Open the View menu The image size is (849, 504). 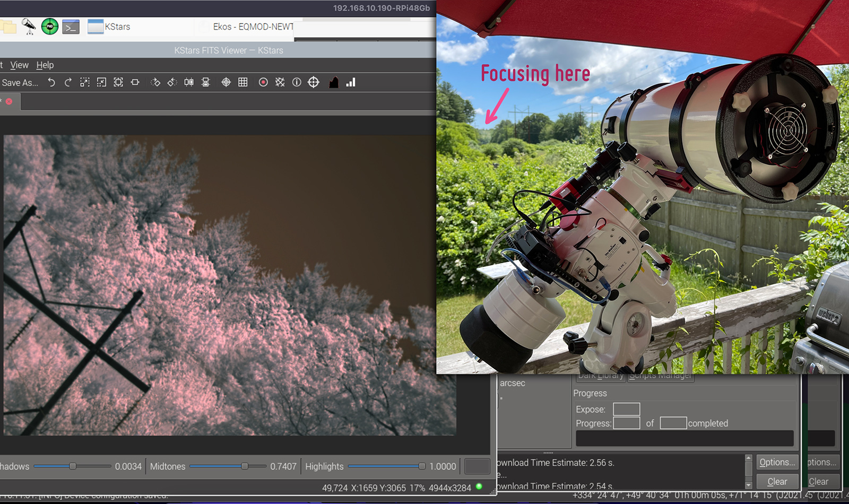click(20, 65)
